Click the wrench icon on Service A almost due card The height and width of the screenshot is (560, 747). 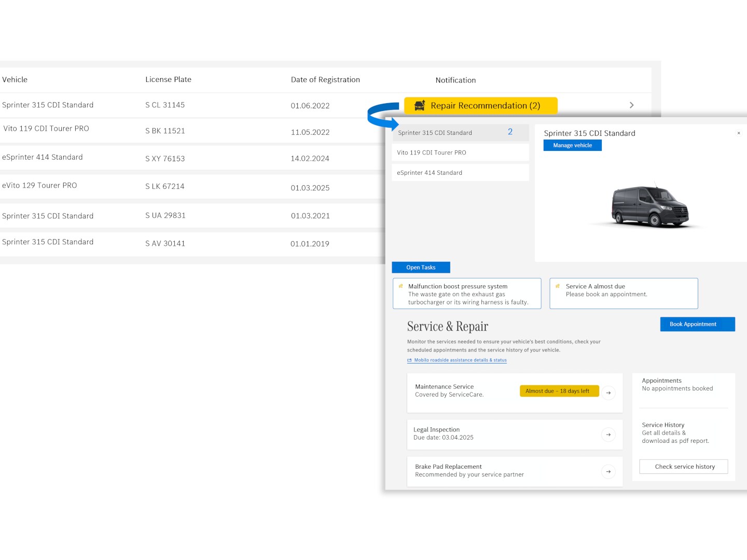(x=558, y=286)
